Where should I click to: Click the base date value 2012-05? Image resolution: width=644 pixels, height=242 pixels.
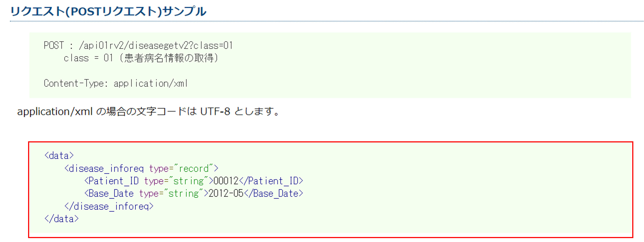click(x=226, y=194)
